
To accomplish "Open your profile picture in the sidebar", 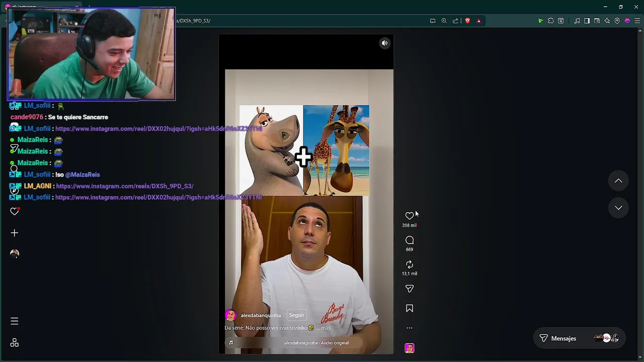I will tap(15, 254).
